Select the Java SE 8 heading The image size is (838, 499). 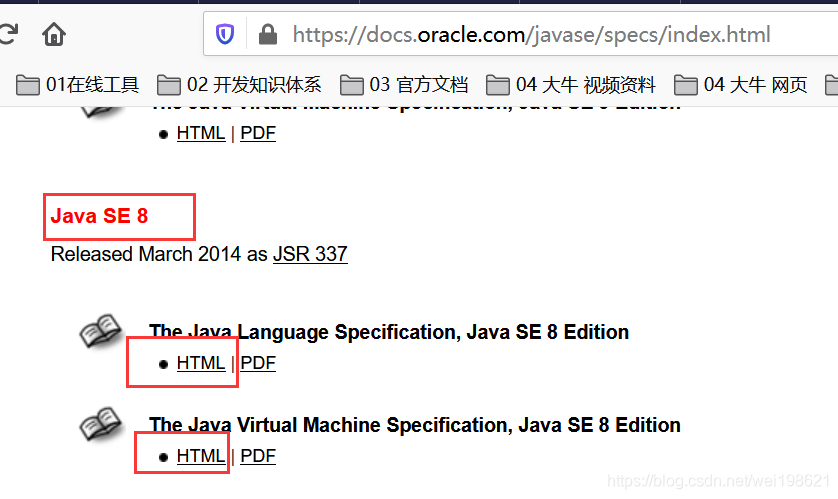tap(99, 216)
